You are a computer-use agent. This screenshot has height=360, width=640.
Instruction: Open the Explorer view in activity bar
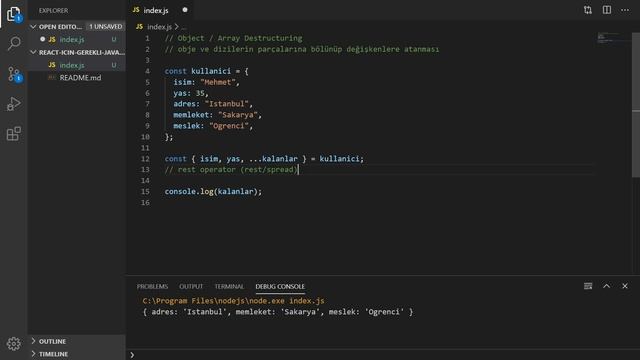click(13, 14)
